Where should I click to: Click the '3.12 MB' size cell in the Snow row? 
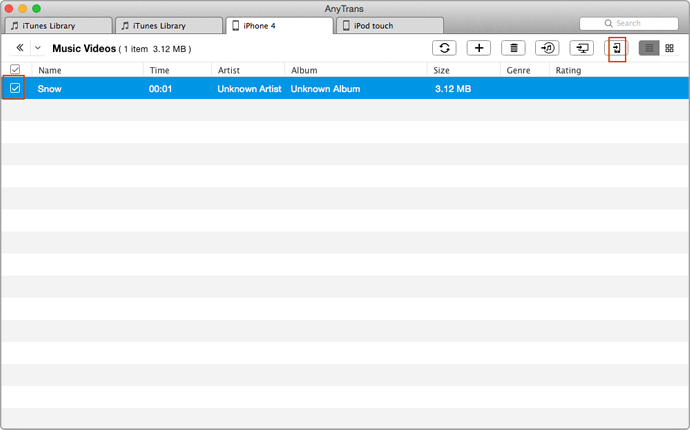[453, 89]
